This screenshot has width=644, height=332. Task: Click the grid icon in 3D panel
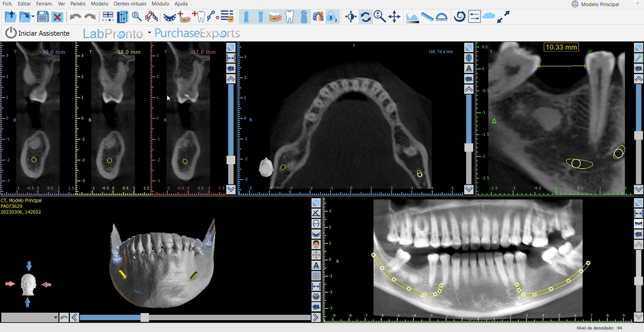[316, 276]
